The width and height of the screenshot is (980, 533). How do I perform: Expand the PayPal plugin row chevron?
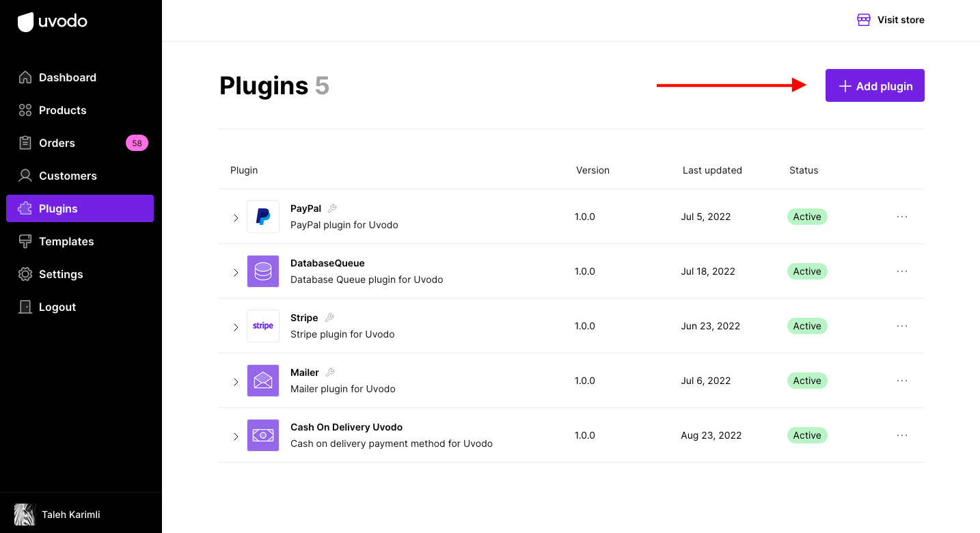coord(236,218)
